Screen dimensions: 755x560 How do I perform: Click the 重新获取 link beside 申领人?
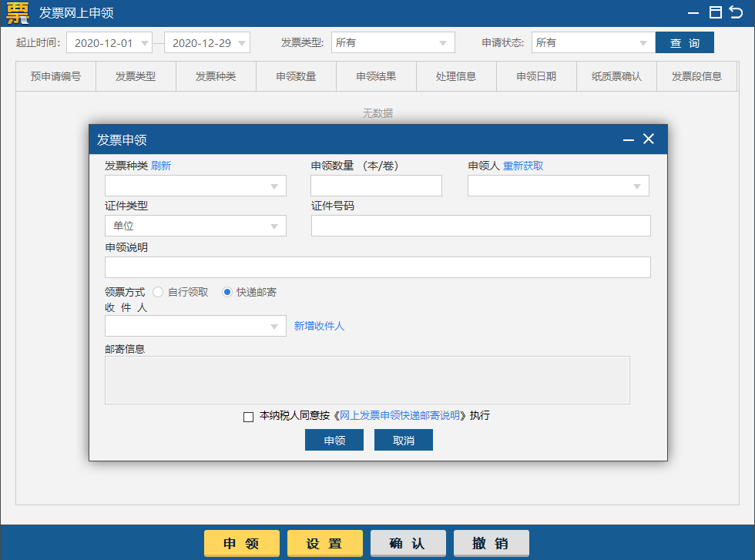[523, 166]
